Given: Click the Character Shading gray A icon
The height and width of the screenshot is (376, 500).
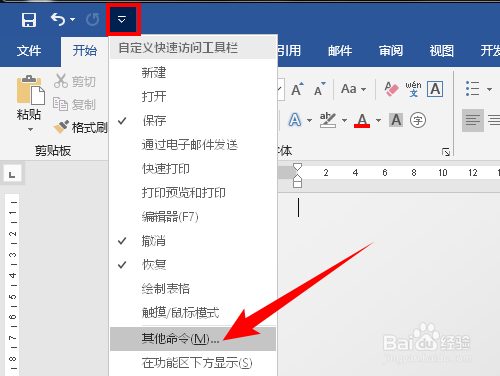Looking at the screenshot, I should [x=396, y=120].
